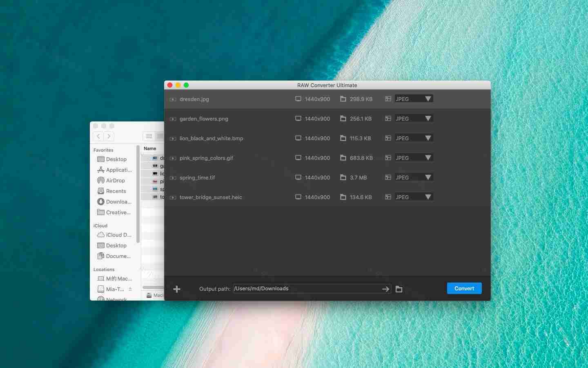Click the iCloud Drive cloud icon in Finder
Screen dimensions: 588x368
point(100,235)
